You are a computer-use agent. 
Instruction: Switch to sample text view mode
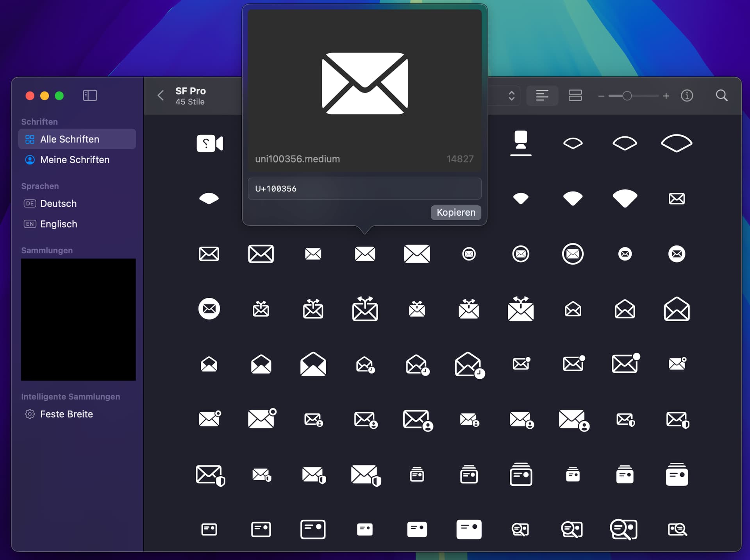tap(542, 95)
